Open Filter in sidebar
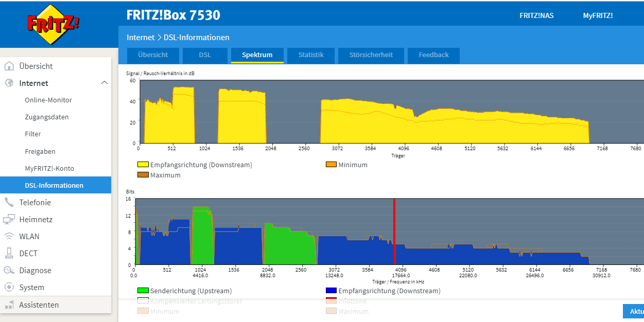Screen dimensions: 644x322 (x=33, y=134)
